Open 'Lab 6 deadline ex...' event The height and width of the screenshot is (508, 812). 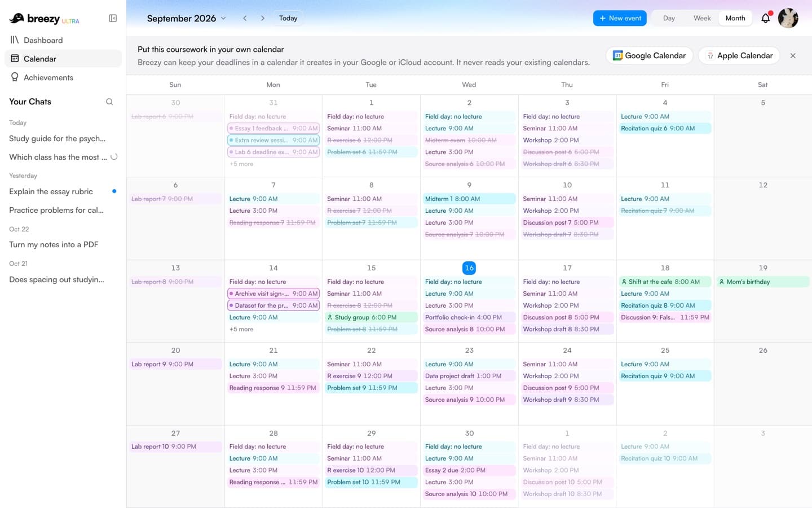pyautogui.click(x=273, y=152)
